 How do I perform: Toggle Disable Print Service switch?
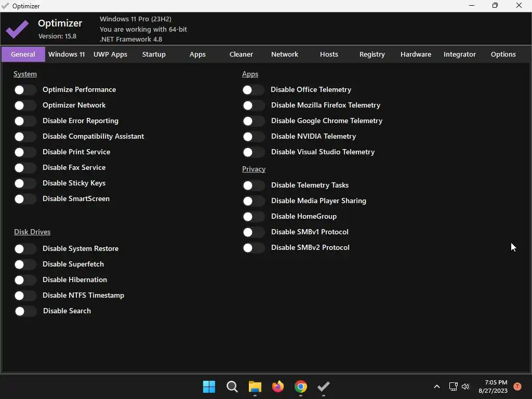click(25, 152)
